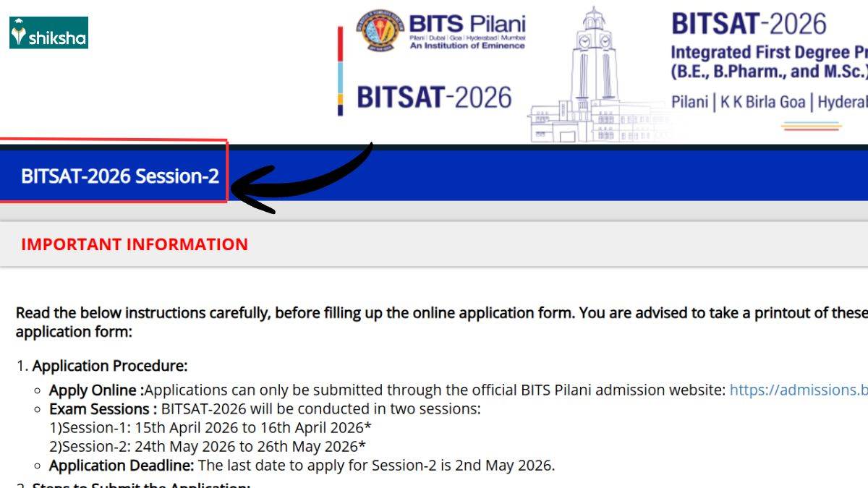Viewport: 868px width, 488px height.
Task: Click the multicolor underline stripes below campus names
Action: coord(811,126)
